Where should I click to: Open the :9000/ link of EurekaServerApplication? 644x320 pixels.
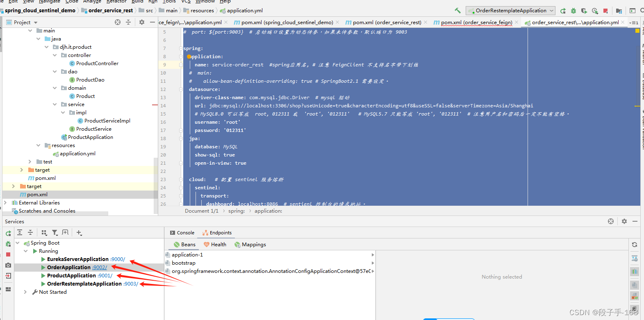tap(118, 259)
